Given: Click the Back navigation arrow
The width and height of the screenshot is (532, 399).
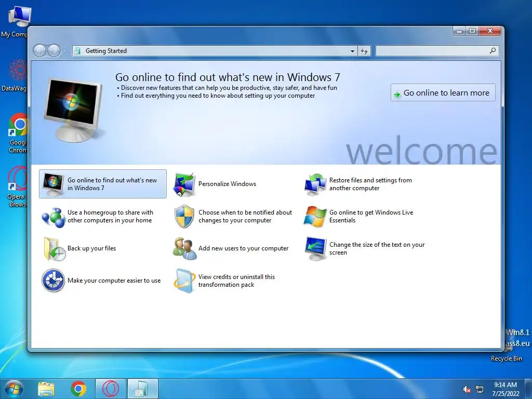Looking at the screenshot, I should coord(39,51).
